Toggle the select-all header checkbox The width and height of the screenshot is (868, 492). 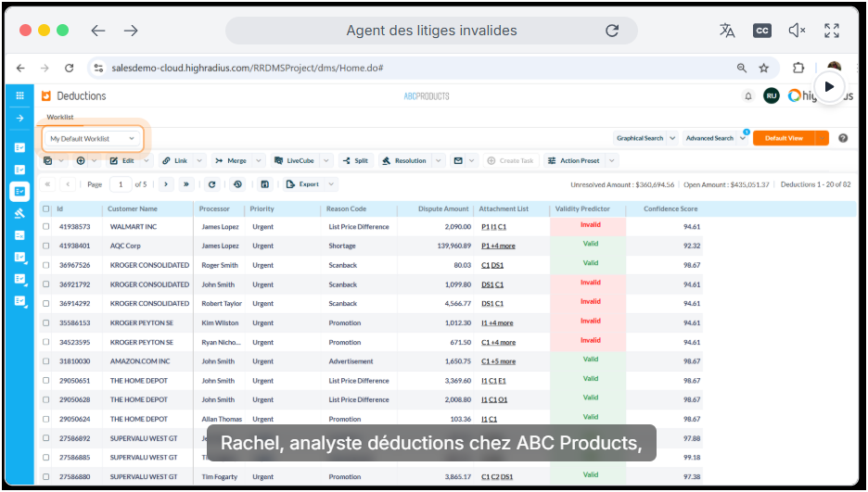tap(46, 209)
